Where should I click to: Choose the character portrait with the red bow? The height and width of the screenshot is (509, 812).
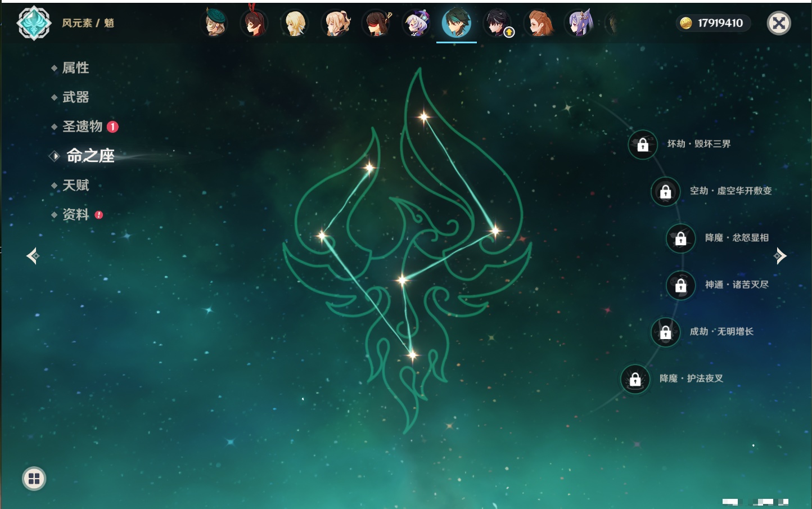click(x=254, y=23)
